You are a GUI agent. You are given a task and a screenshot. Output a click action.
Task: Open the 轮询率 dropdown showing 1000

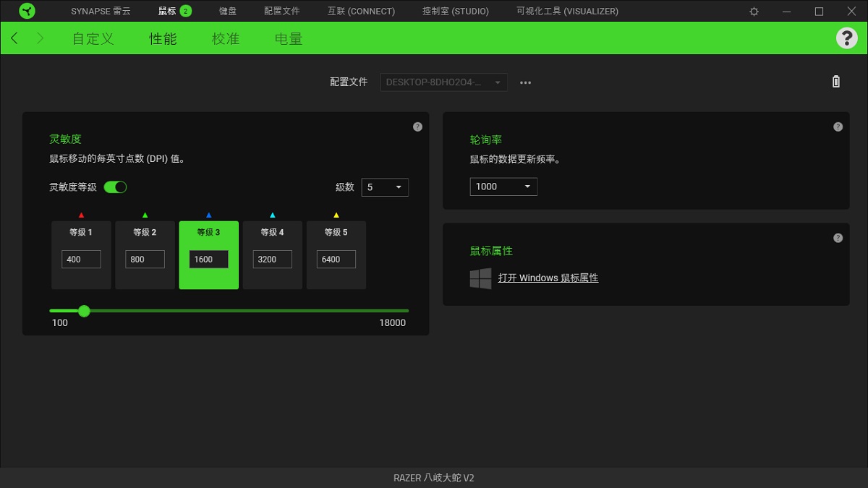[503, 187]
